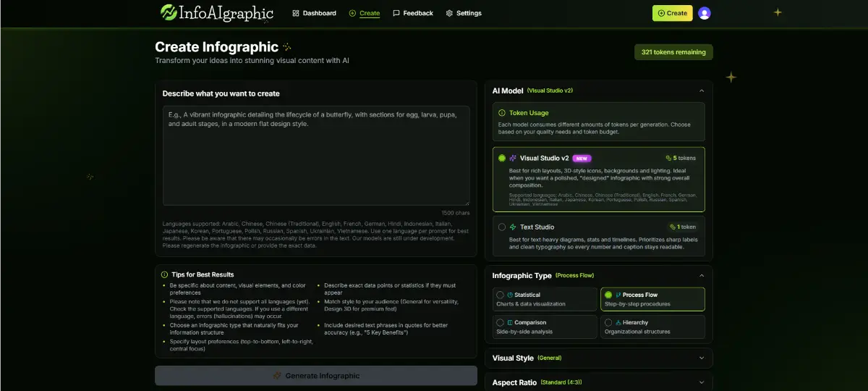868x391 pixels.
Task: Expand the Aspect Ratio section
Action: (x=701, y=382)
